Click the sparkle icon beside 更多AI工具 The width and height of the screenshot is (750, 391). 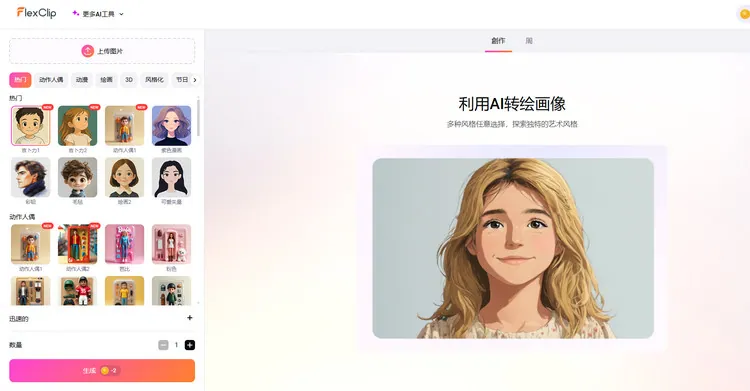click(x=76, y=13)
